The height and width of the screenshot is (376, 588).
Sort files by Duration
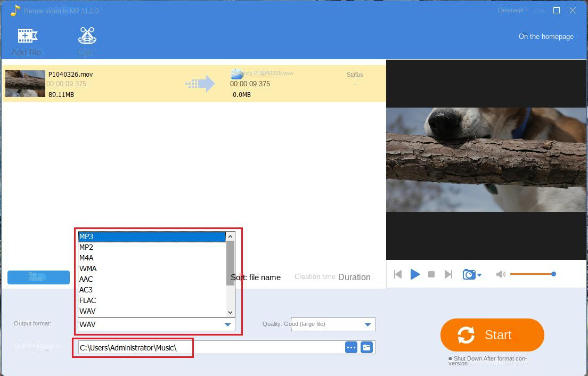[354, 277]
